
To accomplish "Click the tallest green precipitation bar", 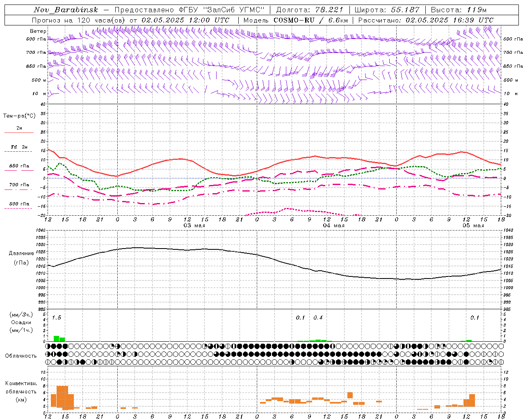I will click(x=56, y=338).
